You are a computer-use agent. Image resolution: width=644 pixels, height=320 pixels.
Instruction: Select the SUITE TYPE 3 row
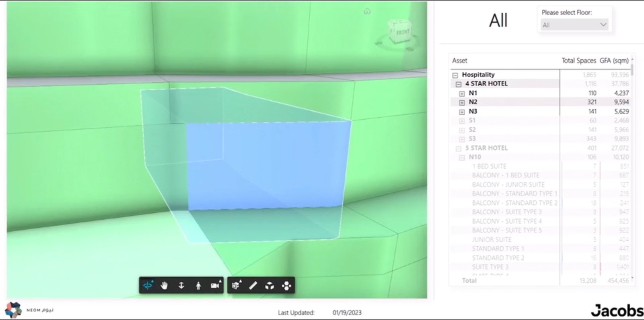[490, 267]
